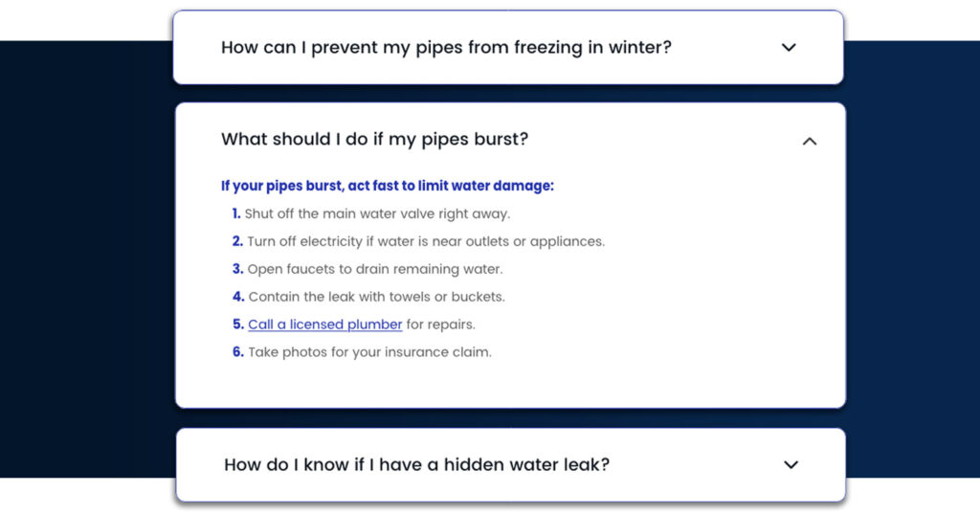Click "What should I do if my pipes burst?" title
This screenshot has width=980, height=515.
(x=374, y=140)
